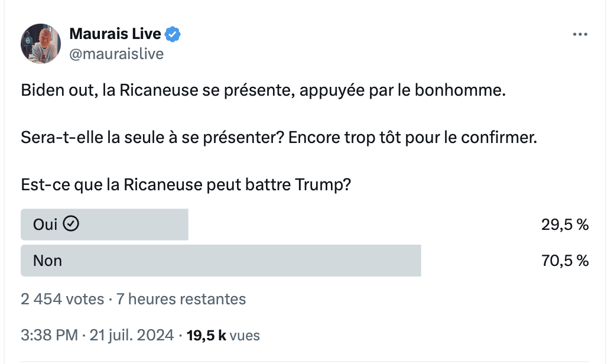Open the Maurais Live display name
Viewport: 611px width, 364px height.
(115, 34)
